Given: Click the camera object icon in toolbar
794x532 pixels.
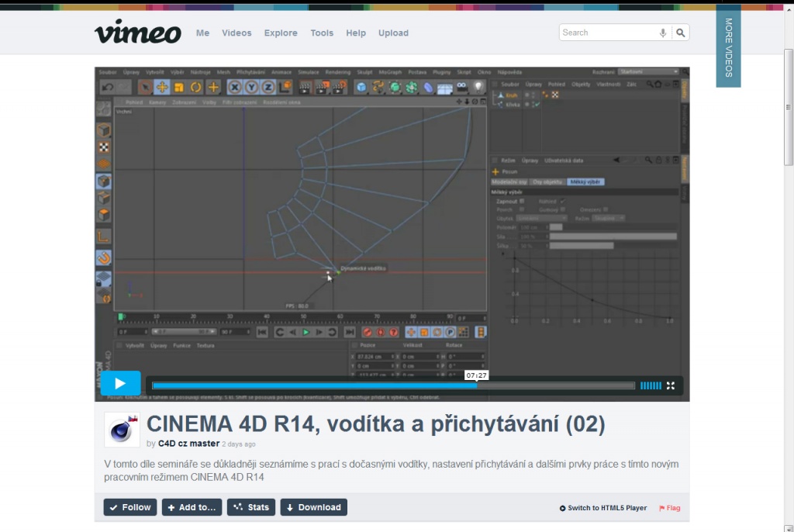Looking at the screenshot, I should click(462, 87).
